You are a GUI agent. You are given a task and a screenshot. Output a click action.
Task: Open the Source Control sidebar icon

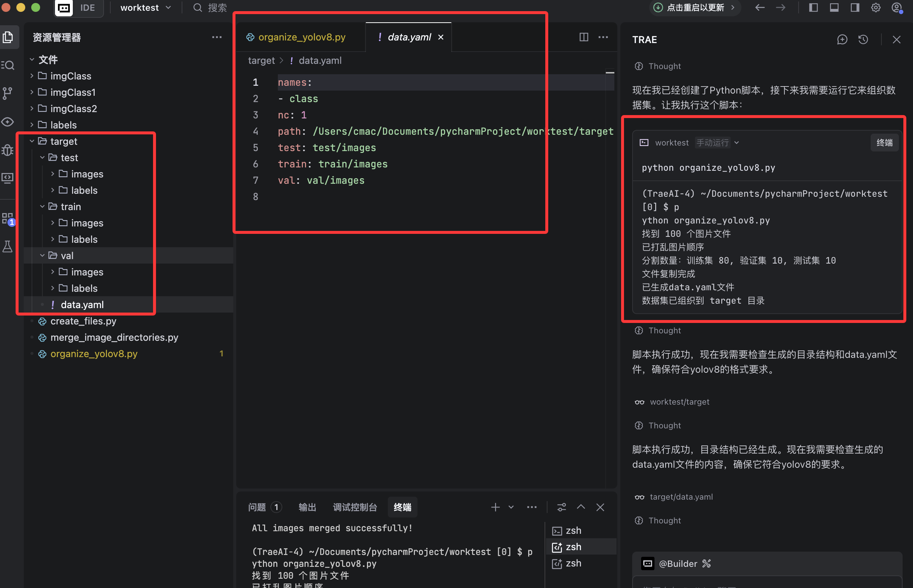tap(8, 93)
